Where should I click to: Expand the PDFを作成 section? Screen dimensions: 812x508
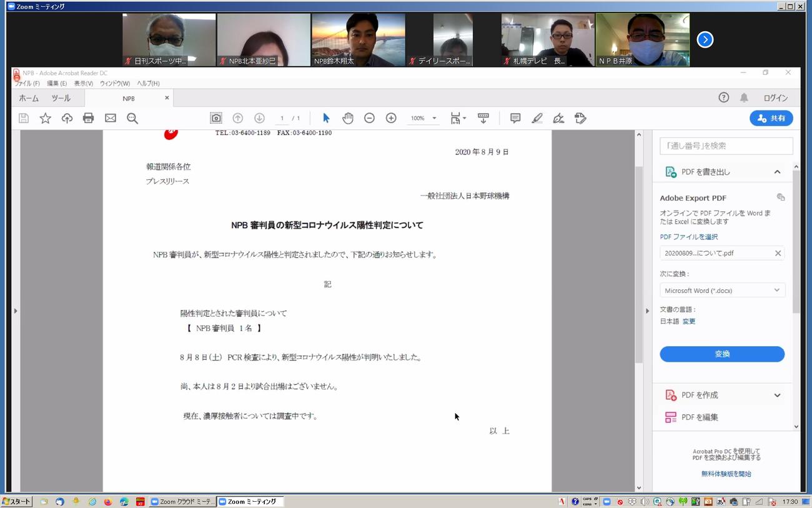pyautogui.click(x=777, y=395)
